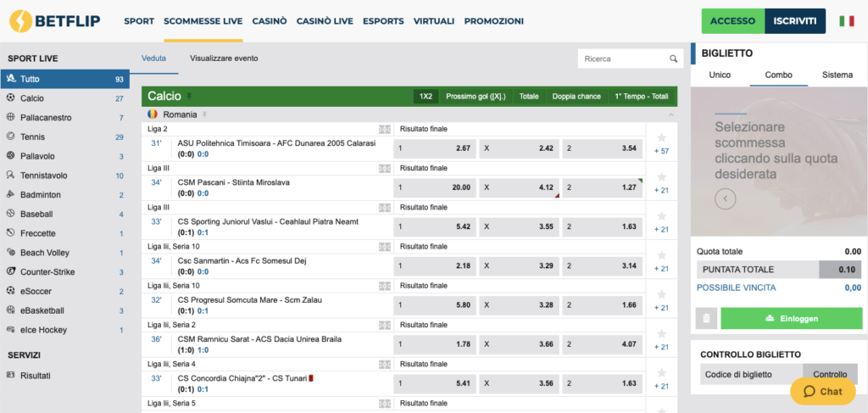Screen dimensions: 868x413
Task: Select the Prossimo gol market tab
Action: point(476,97)
